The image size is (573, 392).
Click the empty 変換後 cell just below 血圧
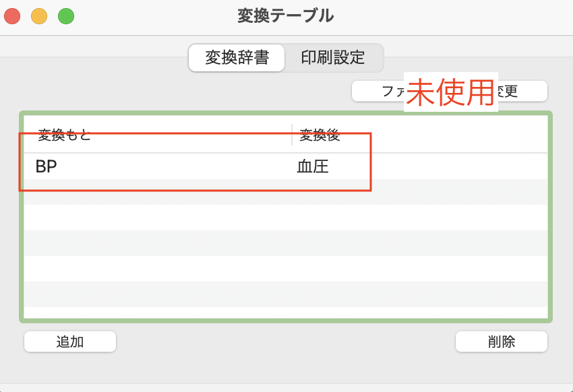[x=418, y=192]
